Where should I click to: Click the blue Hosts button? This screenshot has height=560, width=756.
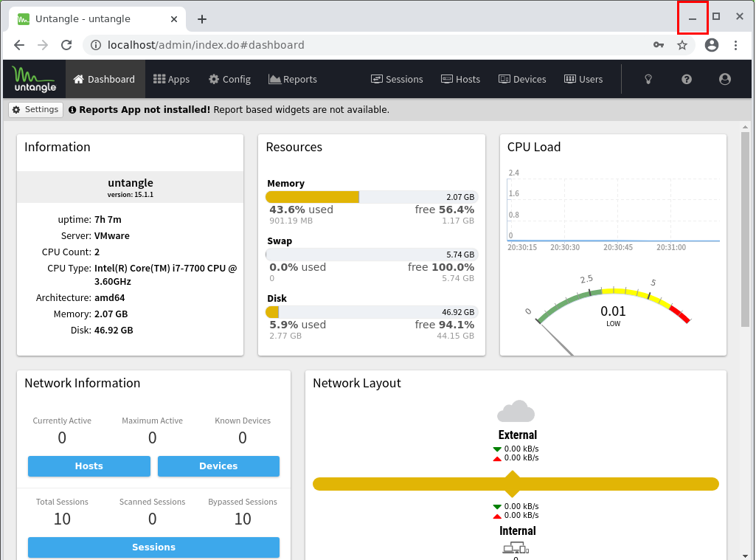(89, 466)
